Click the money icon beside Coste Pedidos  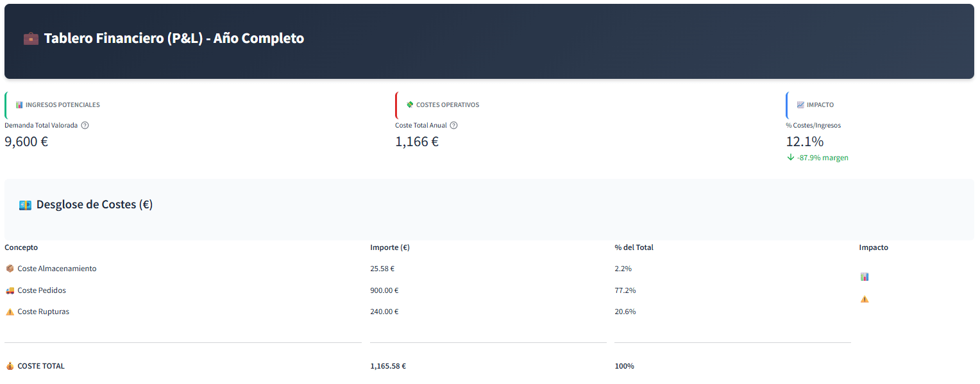point(10,290)
